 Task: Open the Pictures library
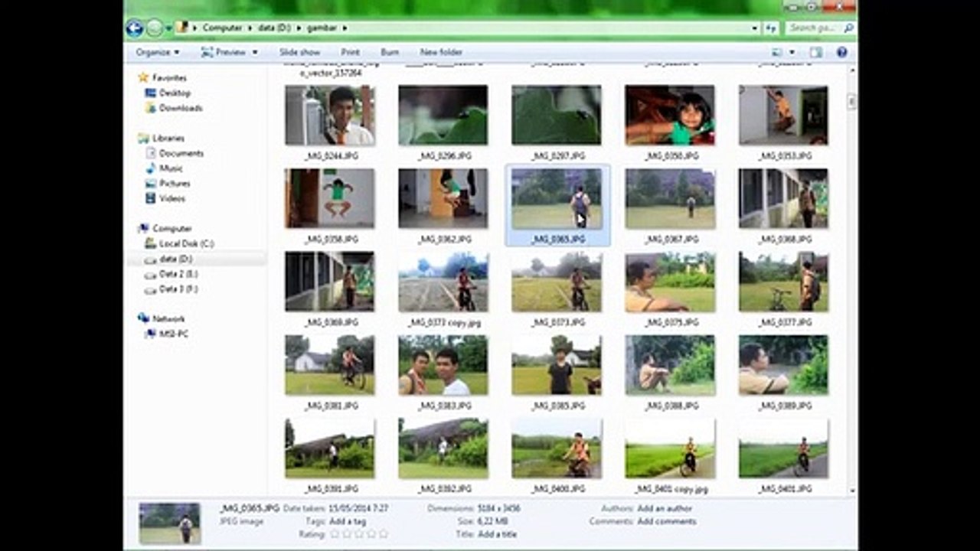[x=168, y=184]
